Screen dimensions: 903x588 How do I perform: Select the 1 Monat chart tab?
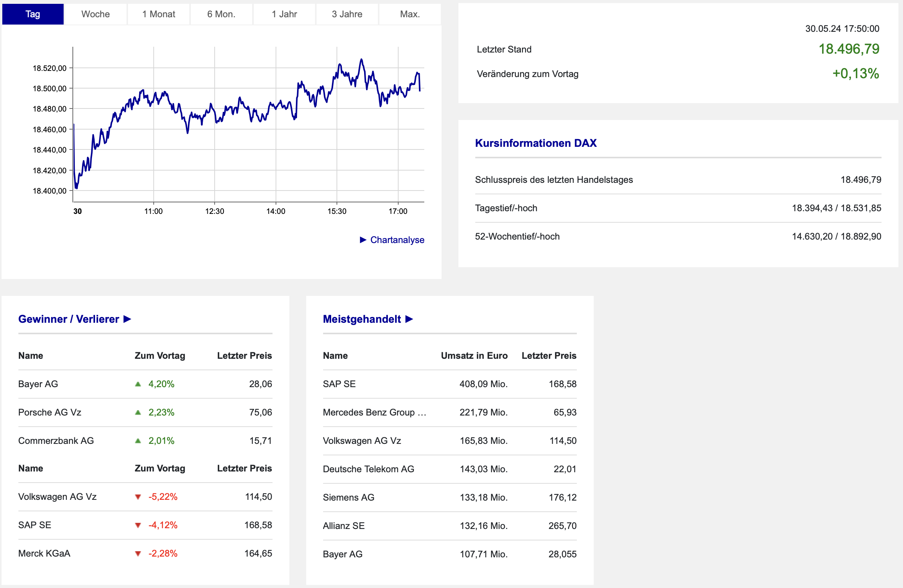click(x=158, y=14)
